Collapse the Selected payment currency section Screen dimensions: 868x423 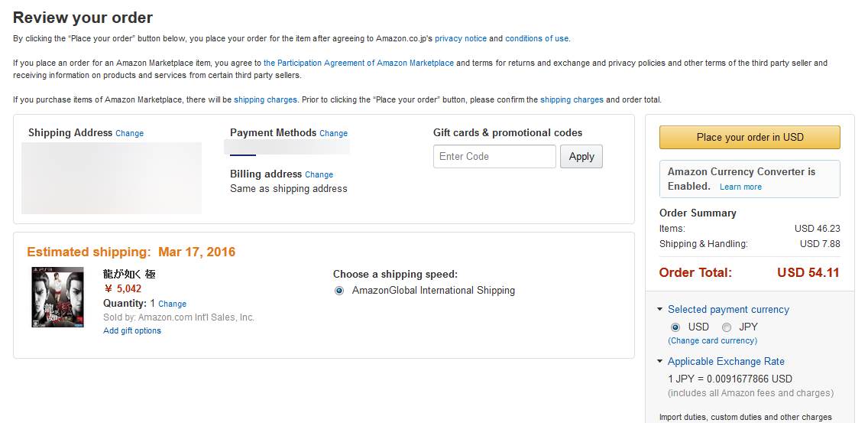660,310
